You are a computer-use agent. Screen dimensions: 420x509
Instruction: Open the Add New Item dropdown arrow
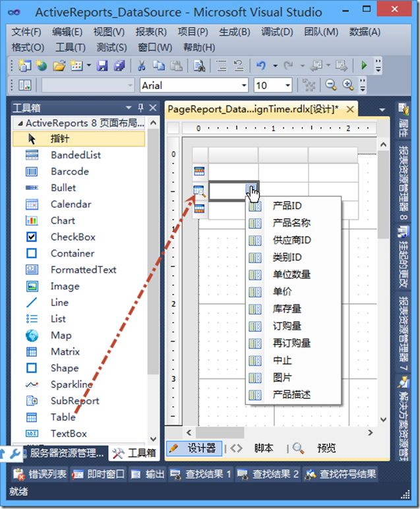(x=88, y=66)
